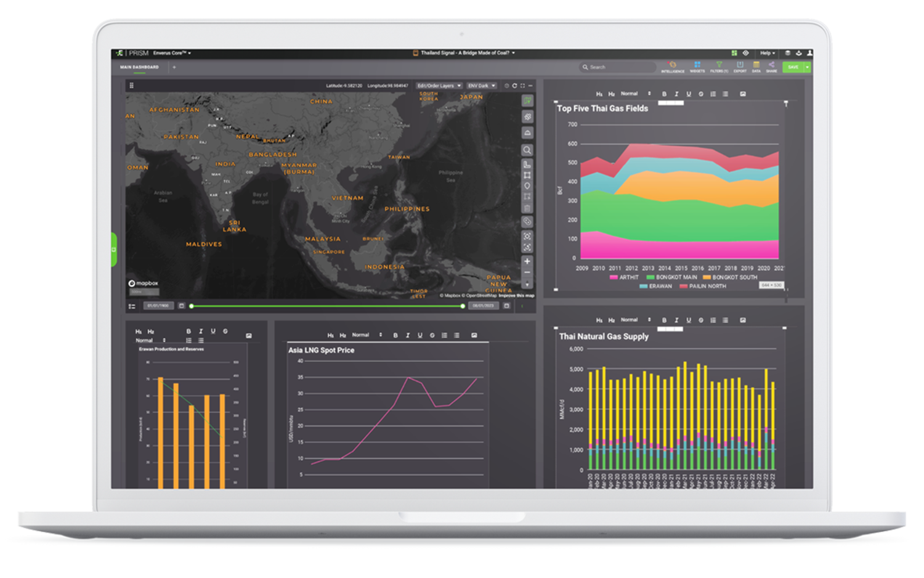Open the Edit/Order Layers dropdown
The height and width of the screenshot is (578, 924).
(439, 86)
